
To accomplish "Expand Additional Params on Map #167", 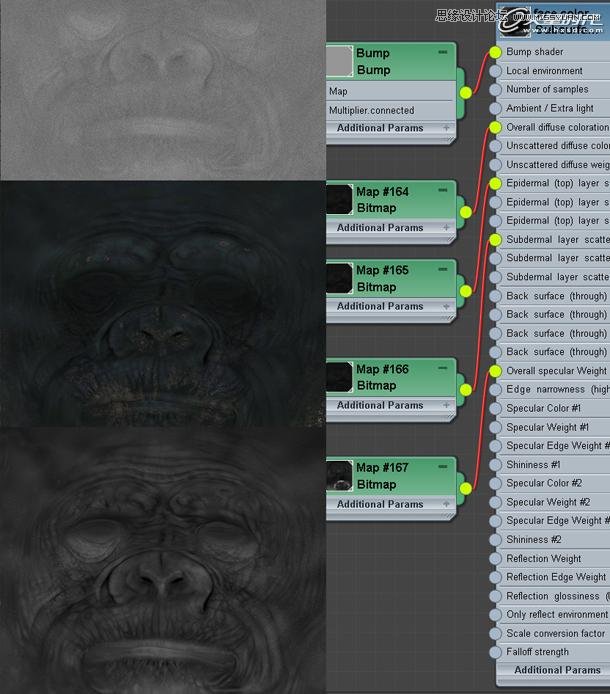I will [x=446, y=504].
